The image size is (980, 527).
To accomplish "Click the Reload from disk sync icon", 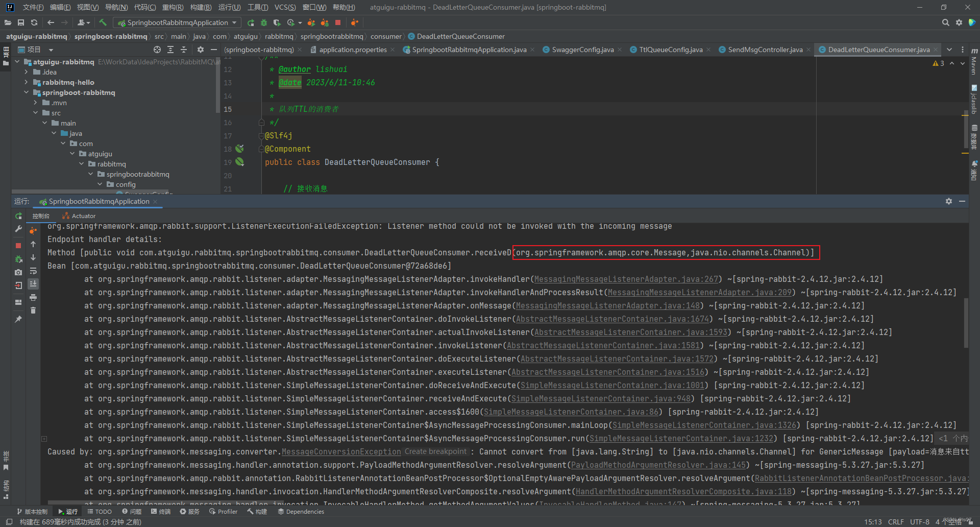I will coord(34,22).
